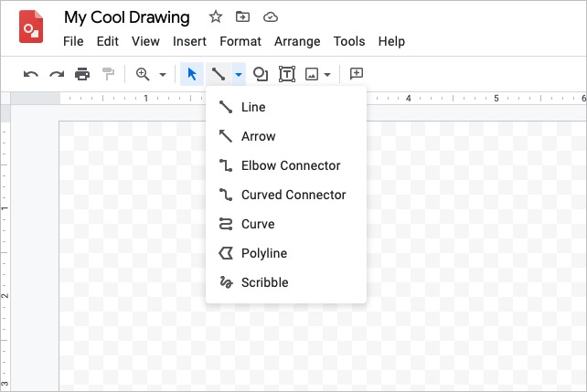
Task: Click the Insert image icon
Action: coord(312,74)
